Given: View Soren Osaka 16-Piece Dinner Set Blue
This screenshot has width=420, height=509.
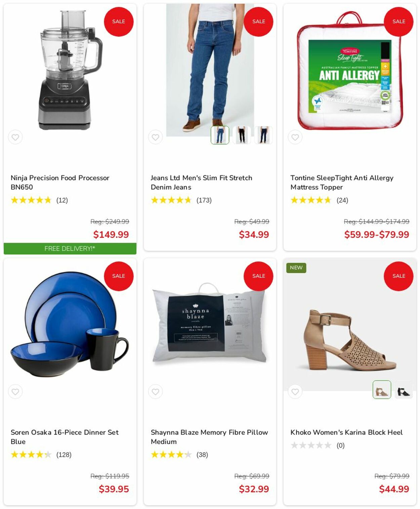Looking at the screenshot, I should (x=65, y=437).
